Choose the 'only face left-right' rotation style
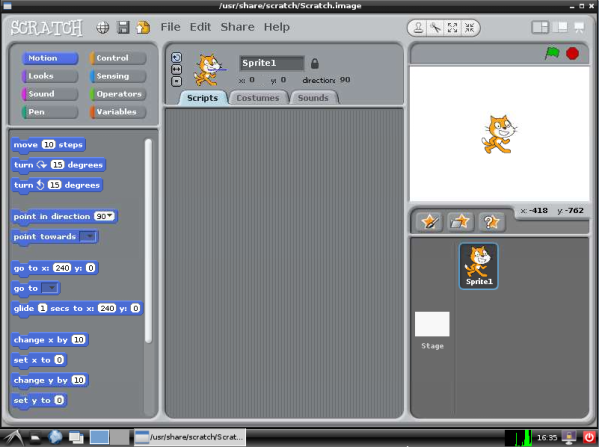 click(176, 69)
